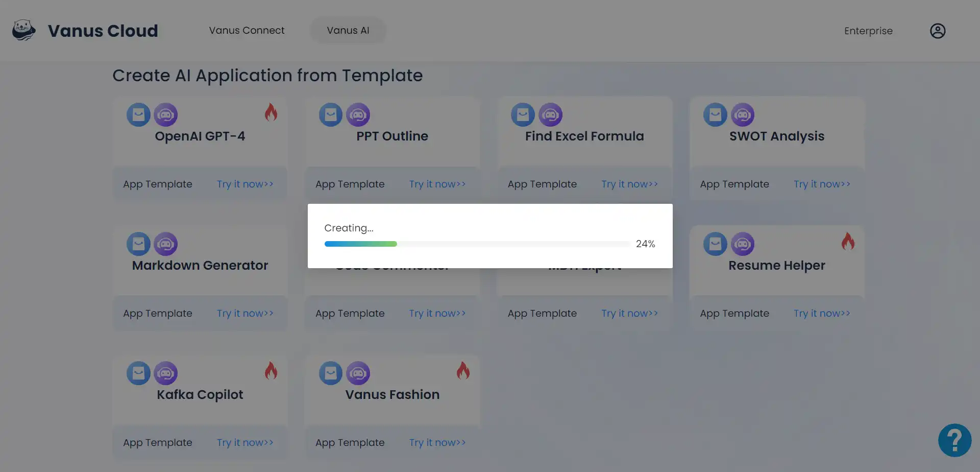Click App Template label under Resume Helper
The image size is (980, 472).
(x=734, y=314)
